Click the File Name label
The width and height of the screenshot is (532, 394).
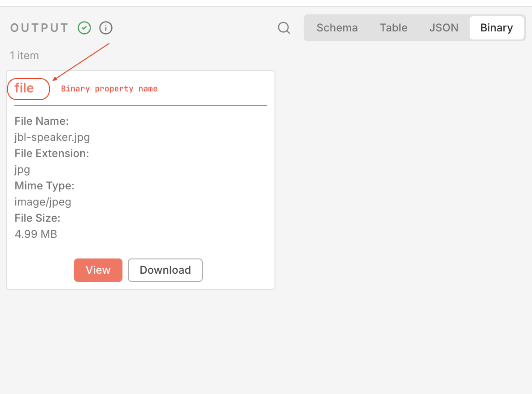(41, 121)
